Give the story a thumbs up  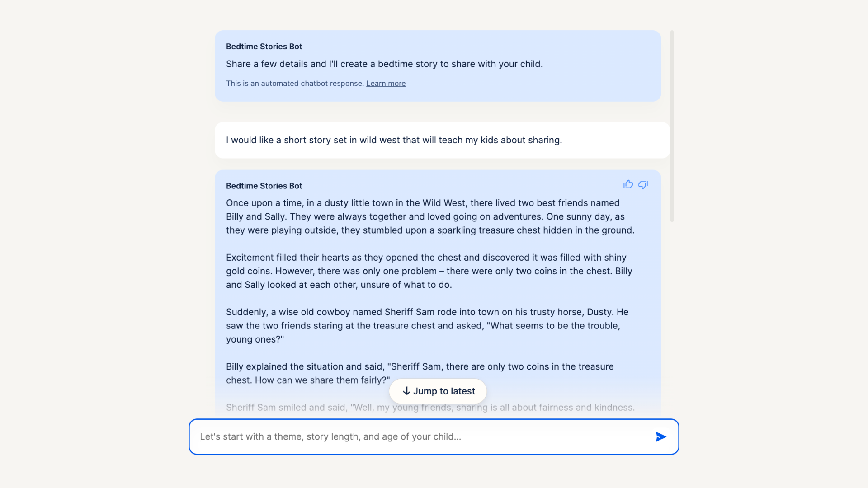628,184
